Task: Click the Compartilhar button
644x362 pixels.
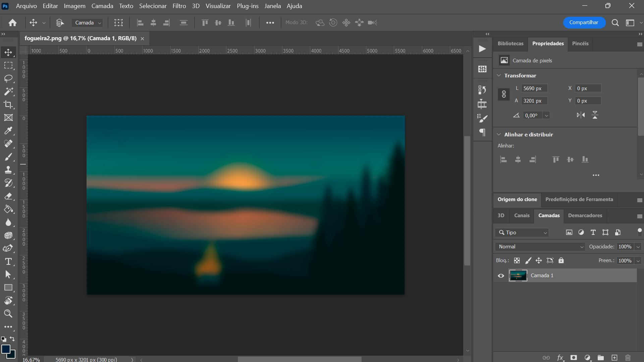Action: coord(584,22)
